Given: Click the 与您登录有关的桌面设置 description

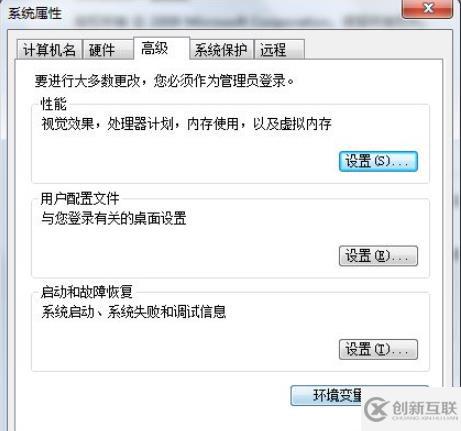Looking at the screenshot, I should point(114,219).
